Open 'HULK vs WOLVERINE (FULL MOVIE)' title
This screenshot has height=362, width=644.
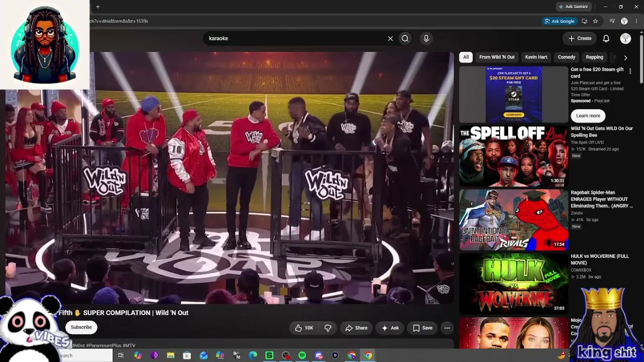click(x=600, y=259)
